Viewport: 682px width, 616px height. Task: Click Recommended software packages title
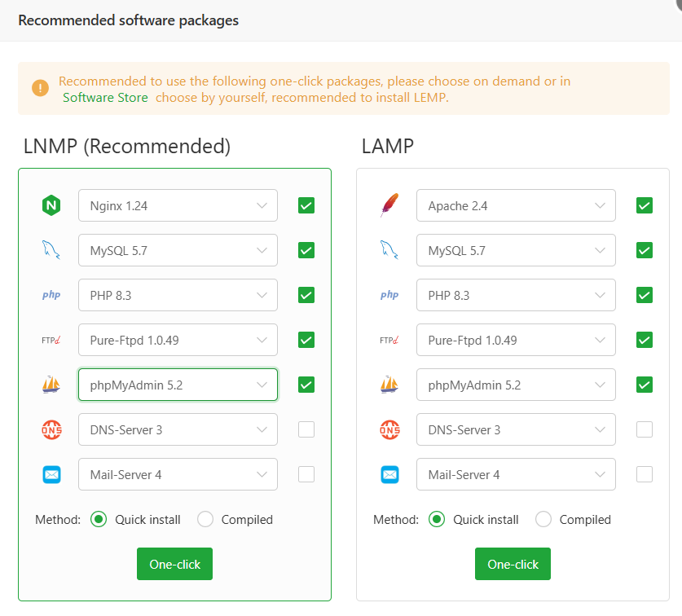128,20
